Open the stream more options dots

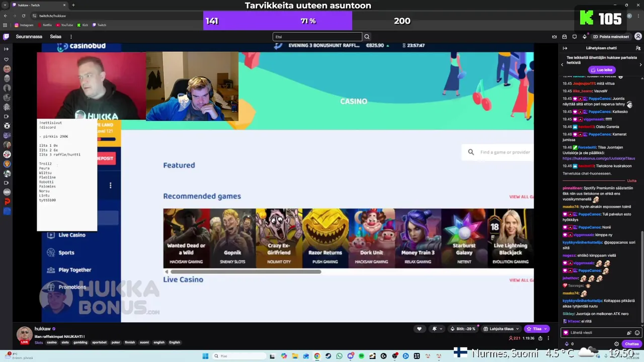[x=548, y=338]
